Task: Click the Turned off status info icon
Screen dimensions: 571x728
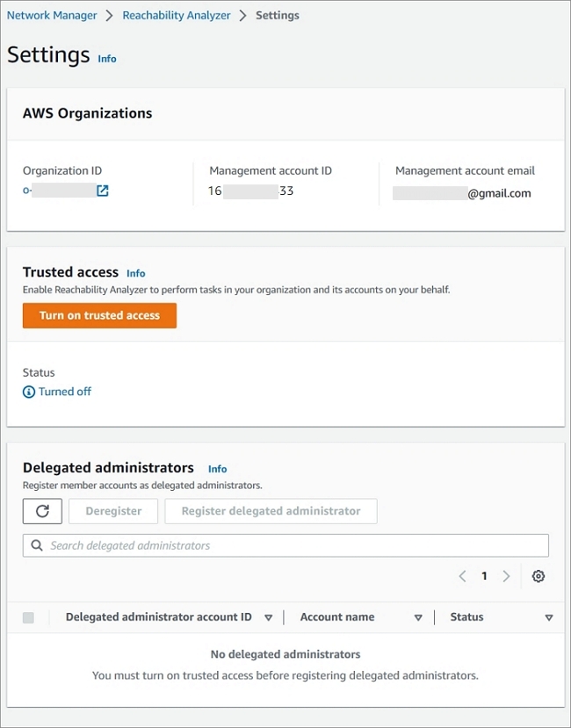Action: 29,393
